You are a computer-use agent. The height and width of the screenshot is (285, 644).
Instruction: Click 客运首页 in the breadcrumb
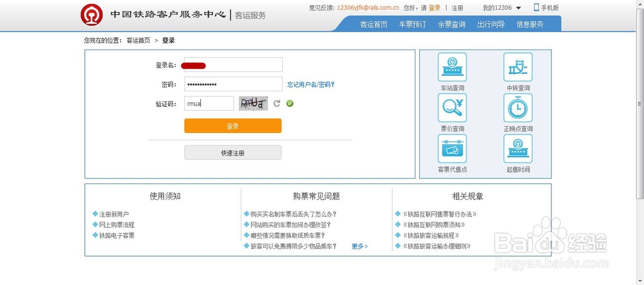click(138, 40)
